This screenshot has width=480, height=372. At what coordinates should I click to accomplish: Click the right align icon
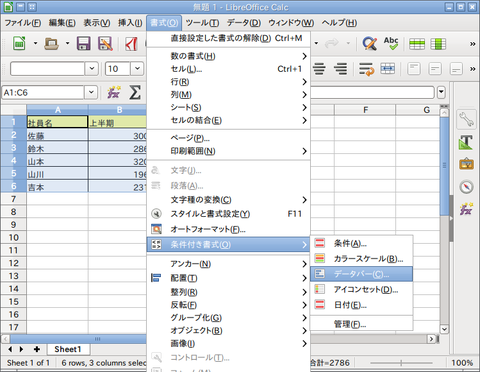340,69
